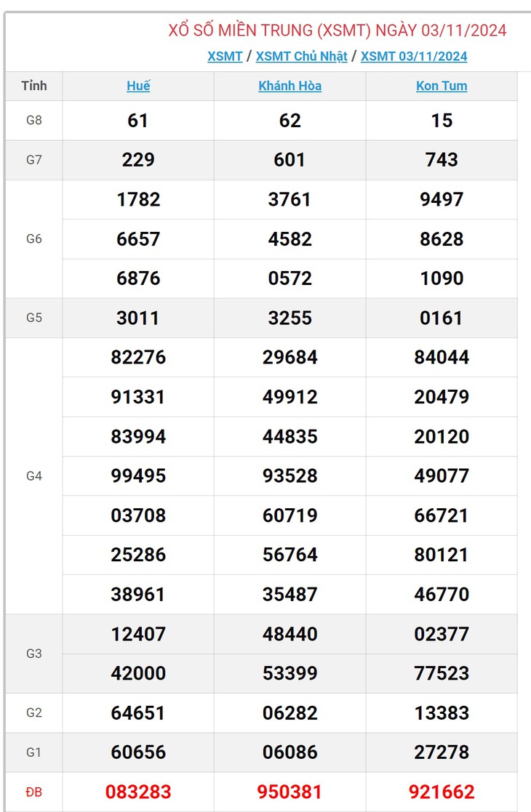Viewport: 531px width, 812px height.
Task: Select Khánh Hòa G7 number 601
Action: (290, 160)
